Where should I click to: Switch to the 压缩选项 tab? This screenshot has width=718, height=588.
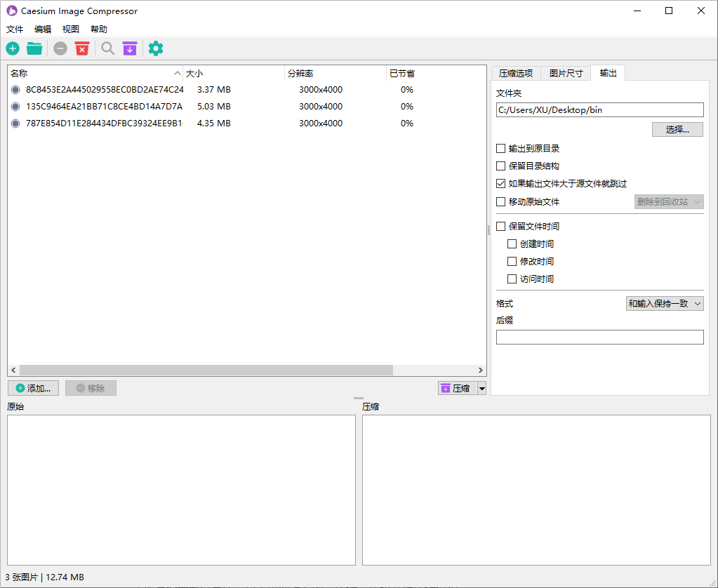tap(515, 73)
